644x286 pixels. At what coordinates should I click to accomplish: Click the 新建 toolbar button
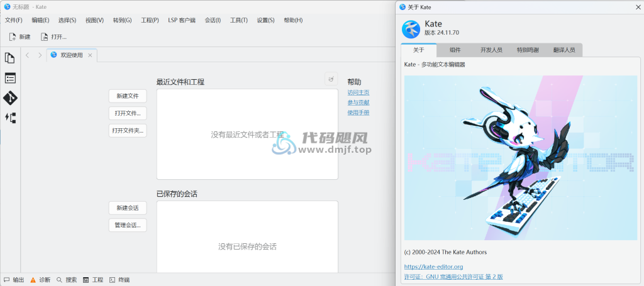(19, 37)
